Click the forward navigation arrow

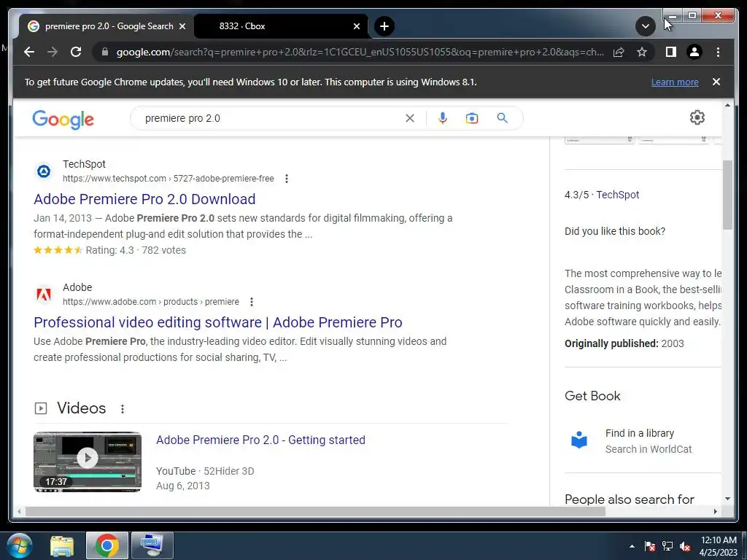(x=53, y=52)
